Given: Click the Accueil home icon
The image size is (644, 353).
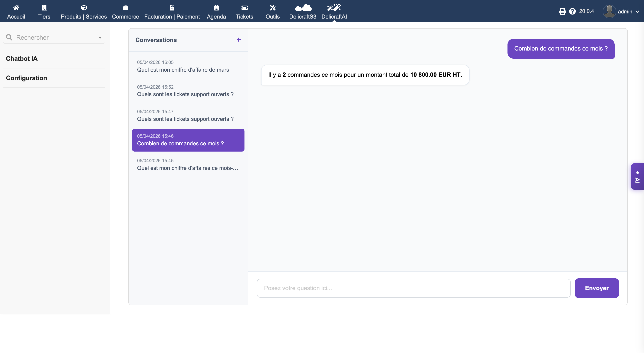Looking at the screenshot, I should click(16, 8).
